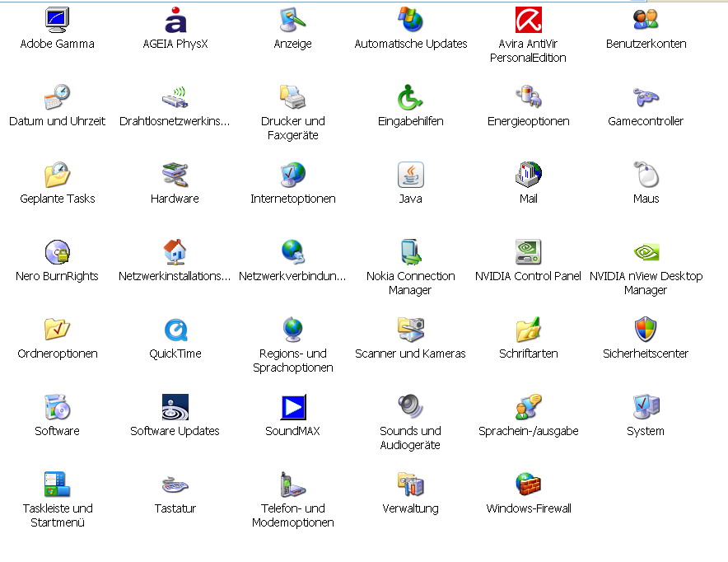Image resolution: width=728 pixels, height=562 pixels.
Task: Open the Geplante Tasks folder icon
Action: tap(57, 175)
